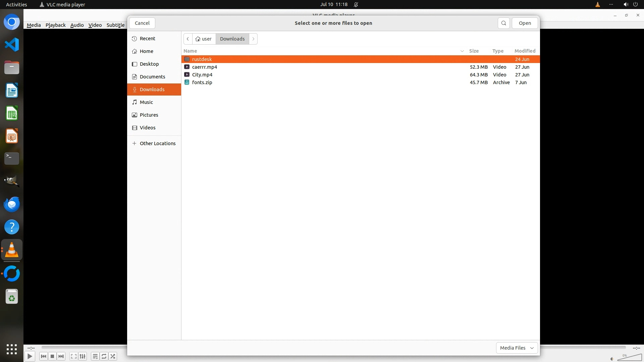Toggle mute via speaker icon
This screenshot has width=644, height=362.
coord(611,359)
